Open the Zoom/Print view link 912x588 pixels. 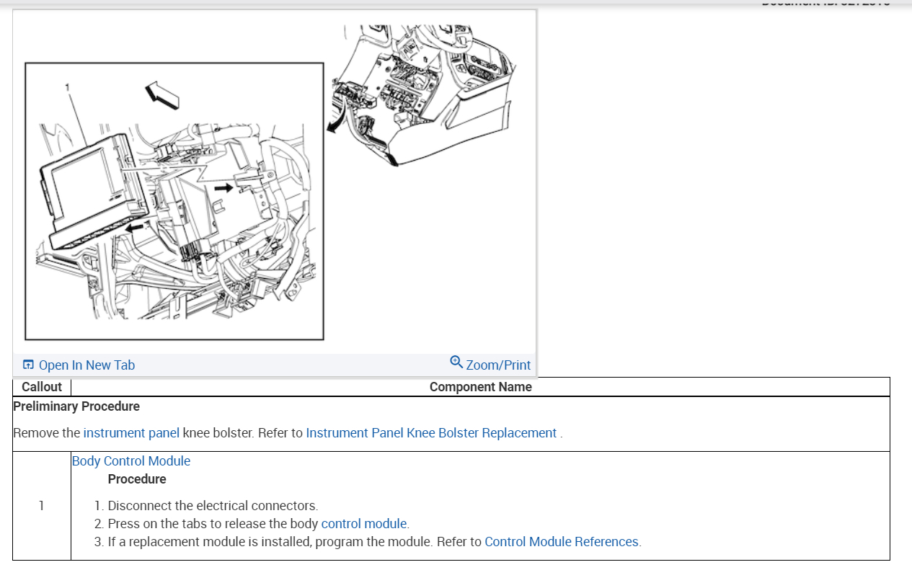pos(498,365)
